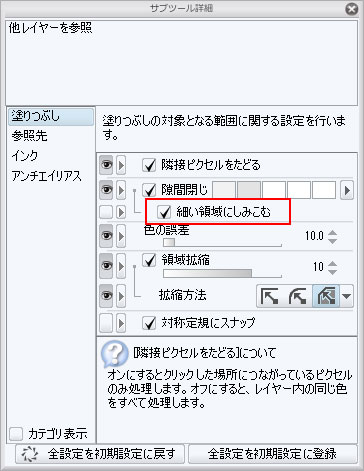Expand arrow left of 対称定規にスナップ

tap(121, 323)
